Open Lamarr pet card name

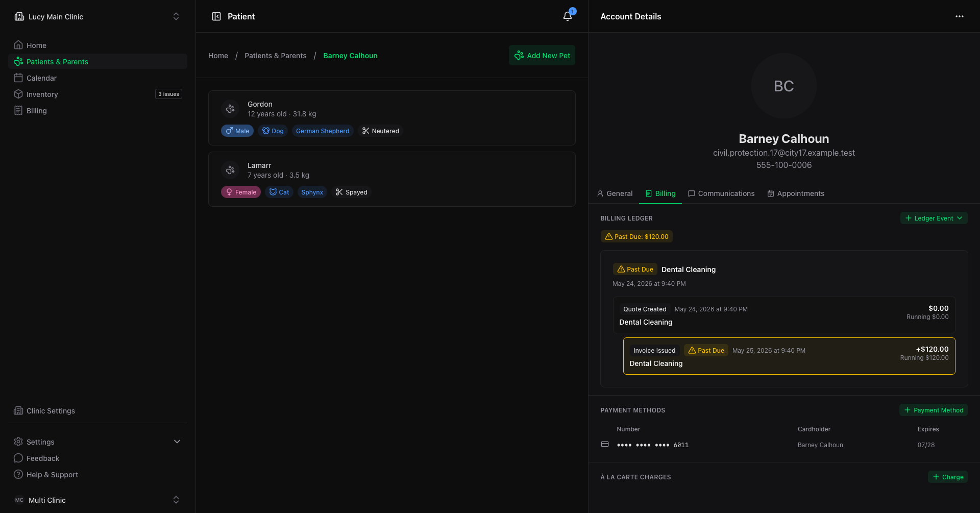(259, 165)
